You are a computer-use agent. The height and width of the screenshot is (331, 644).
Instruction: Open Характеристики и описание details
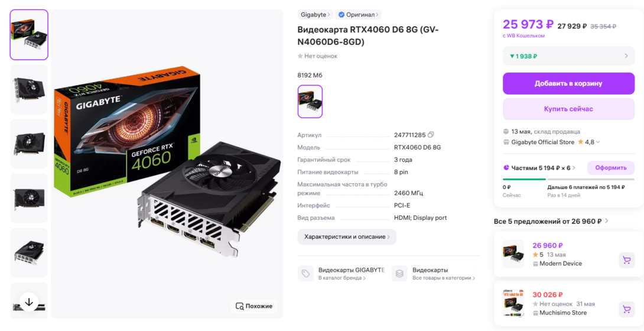click(x=347, y=237)
